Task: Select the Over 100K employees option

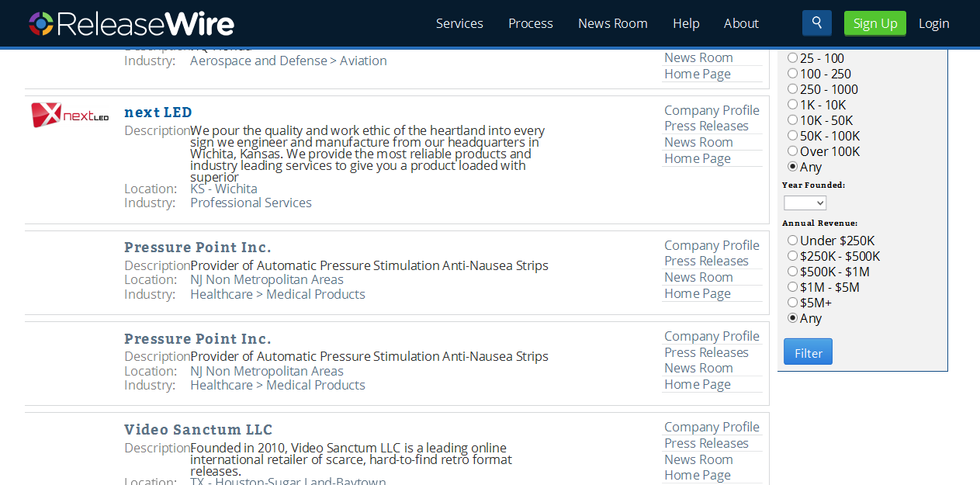Action: (x=793, y=151)
